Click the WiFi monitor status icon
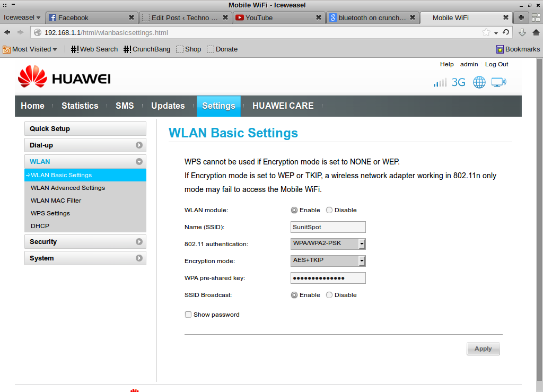 (498, 82)
